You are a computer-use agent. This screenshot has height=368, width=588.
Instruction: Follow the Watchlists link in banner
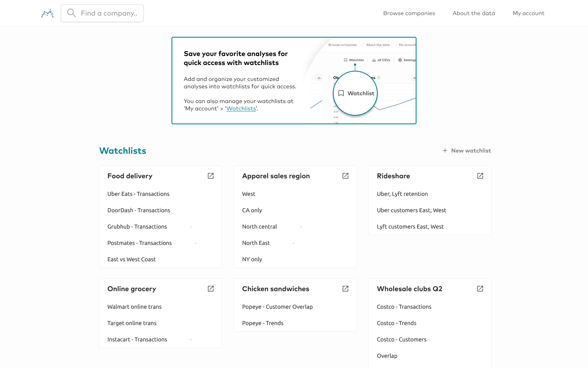pos(241,109)
